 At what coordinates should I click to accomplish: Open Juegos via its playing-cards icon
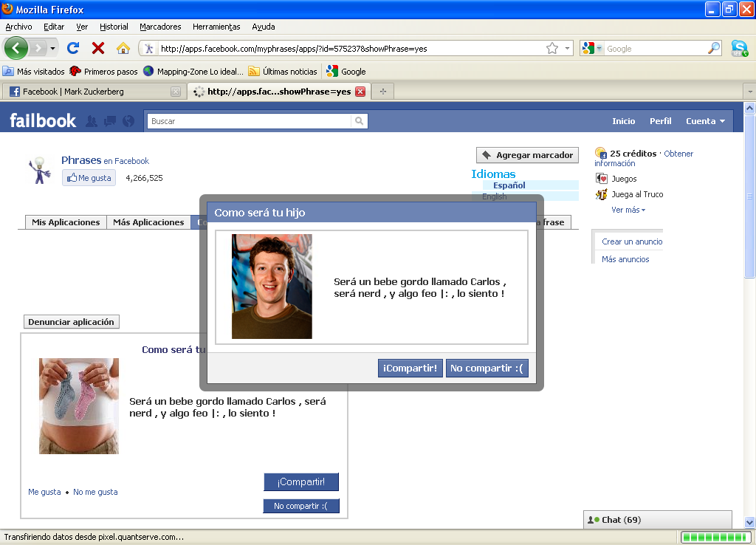point(602,178)
